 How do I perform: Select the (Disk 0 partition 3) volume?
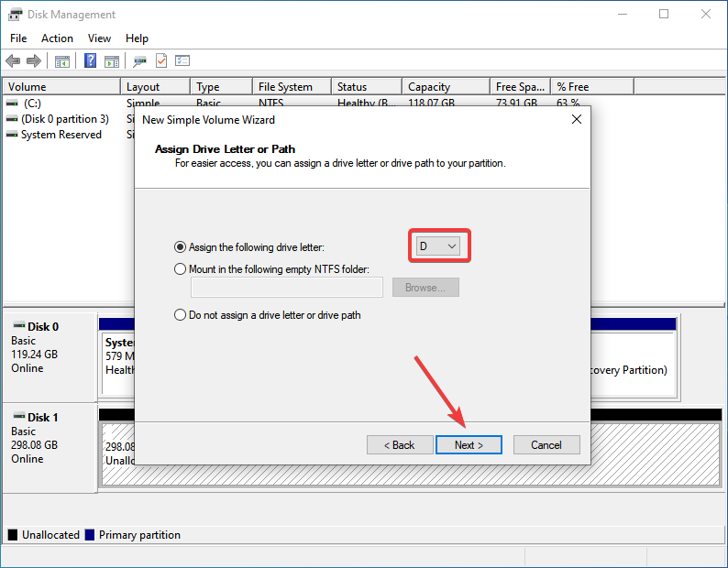(x=64, y=119)
